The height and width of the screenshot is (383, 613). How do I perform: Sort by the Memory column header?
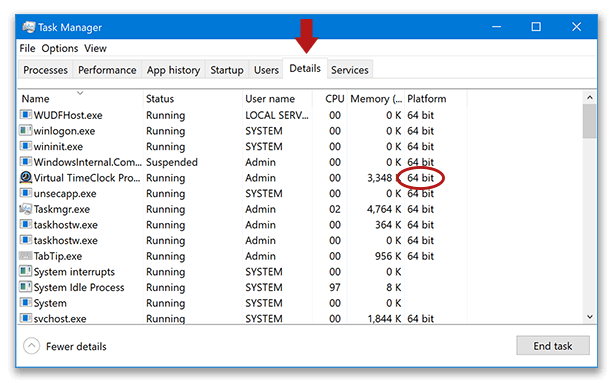point(376,98)
